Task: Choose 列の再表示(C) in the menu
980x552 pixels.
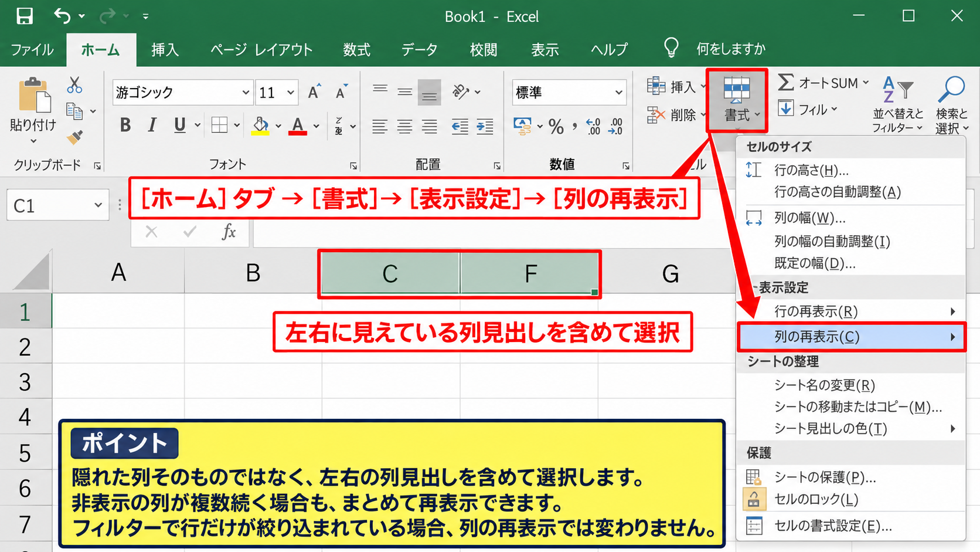Action: click(851, 337)
